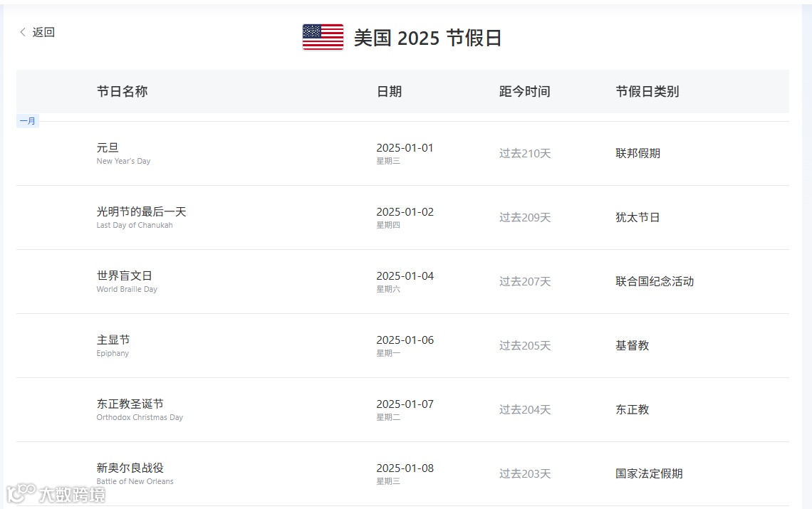Viewport: 812px width, 509px height.
Task: Click the 基督教 category cell
Action: coord(633,345)
